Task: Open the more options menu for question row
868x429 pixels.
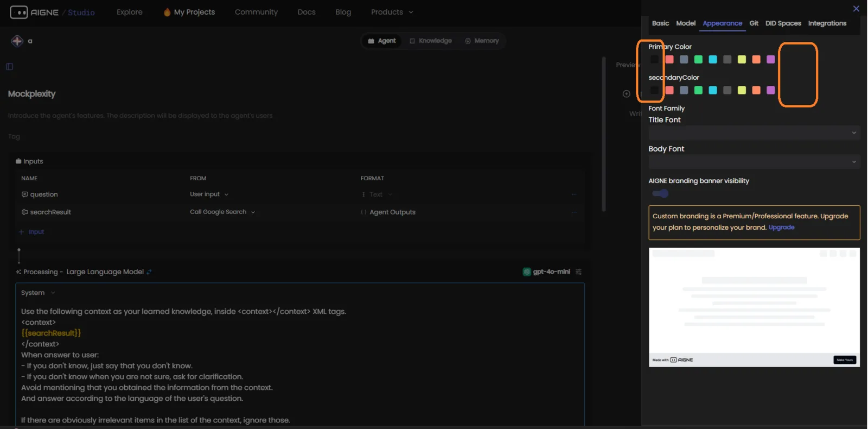Action: tap(574, 194)
